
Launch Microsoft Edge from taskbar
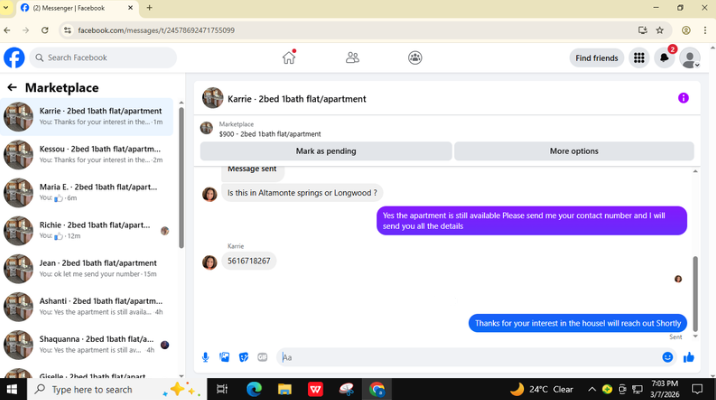point(254,389)
